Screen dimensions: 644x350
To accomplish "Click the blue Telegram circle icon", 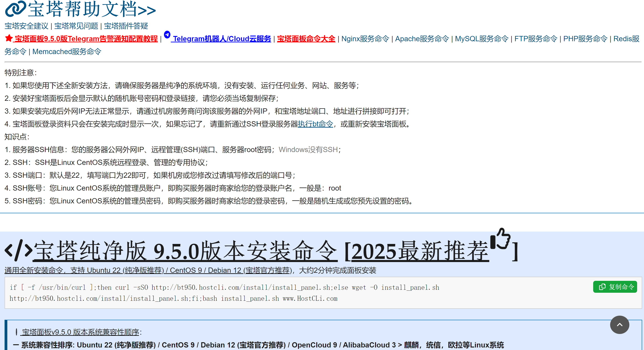I will tap(167, 35).
